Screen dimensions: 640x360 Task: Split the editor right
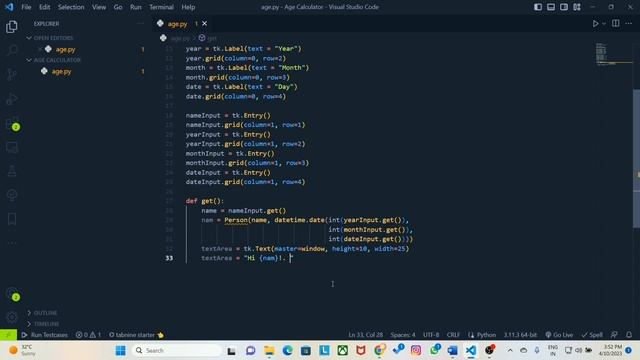pyautogui.click(x=616, y=24)
